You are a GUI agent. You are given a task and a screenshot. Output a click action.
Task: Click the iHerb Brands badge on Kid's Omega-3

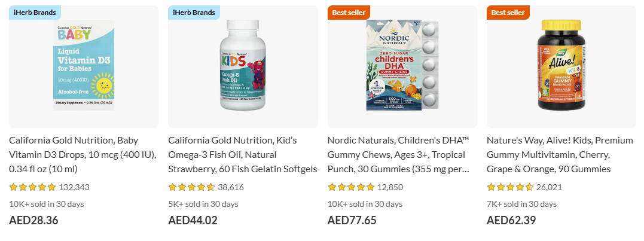(x=194, y=12)
